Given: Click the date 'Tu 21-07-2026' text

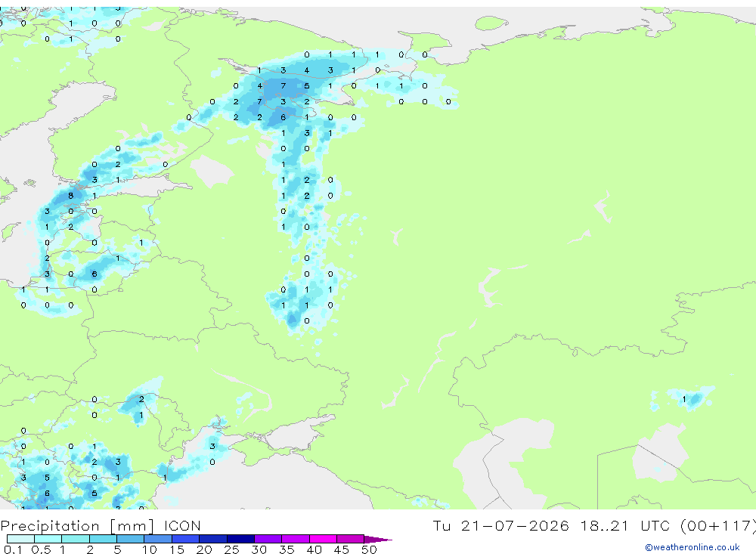Looking at the screenshot, I should [x=500, y=525].
